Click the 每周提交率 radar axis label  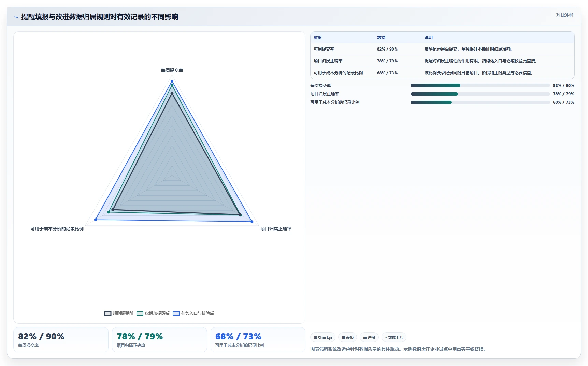(x=172, y=70)
